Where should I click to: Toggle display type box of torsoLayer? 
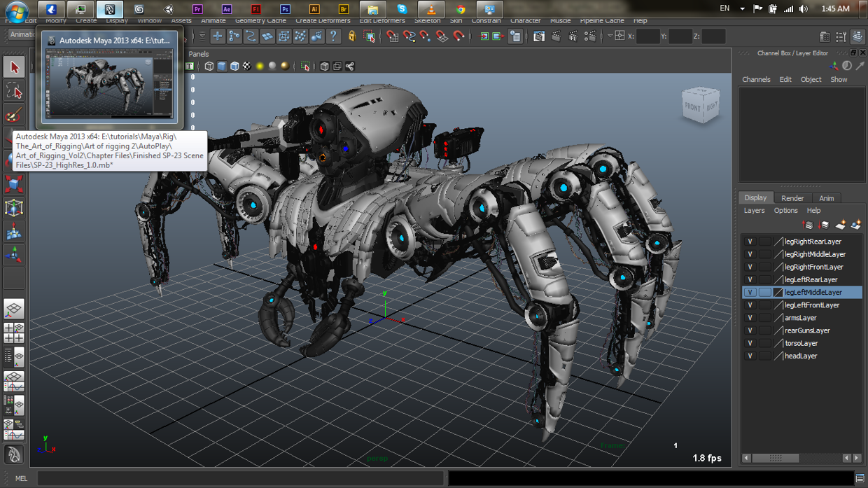coord(764,343)
